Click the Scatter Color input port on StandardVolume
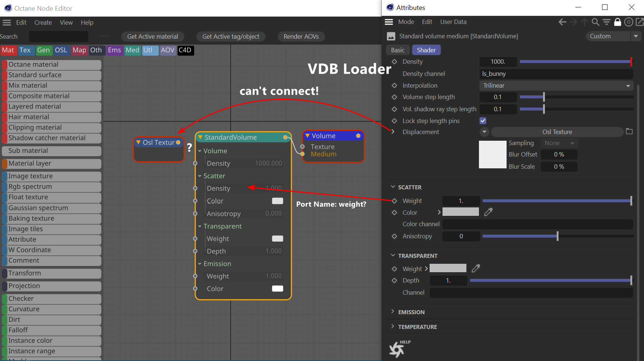 click(x=195, y=201)
